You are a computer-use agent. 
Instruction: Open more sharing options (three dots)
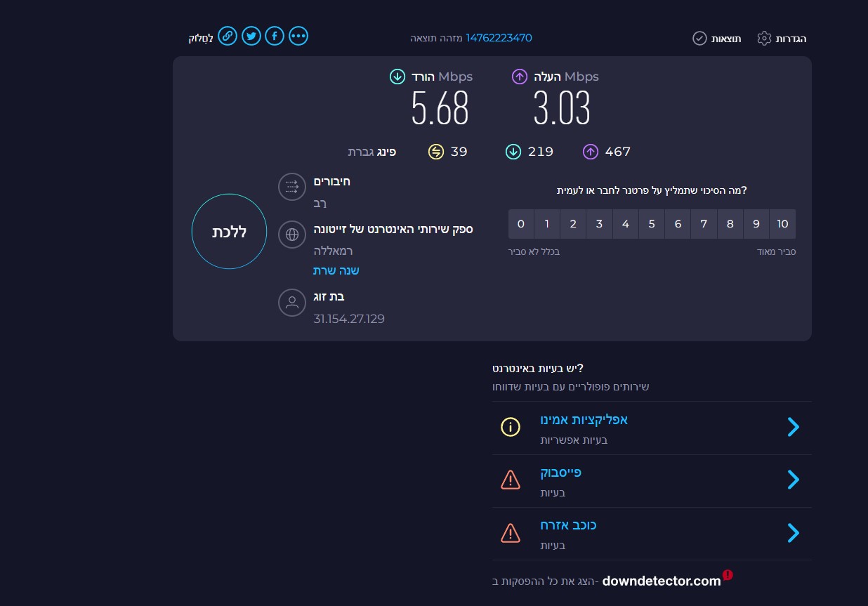298,36
